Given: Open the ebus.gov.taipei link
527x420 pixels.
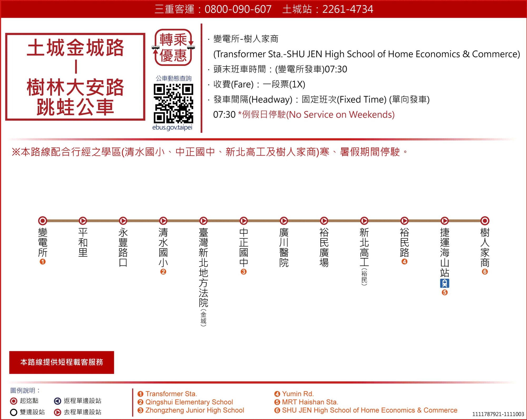Looking at the screenshot, I should pos(172,127).
